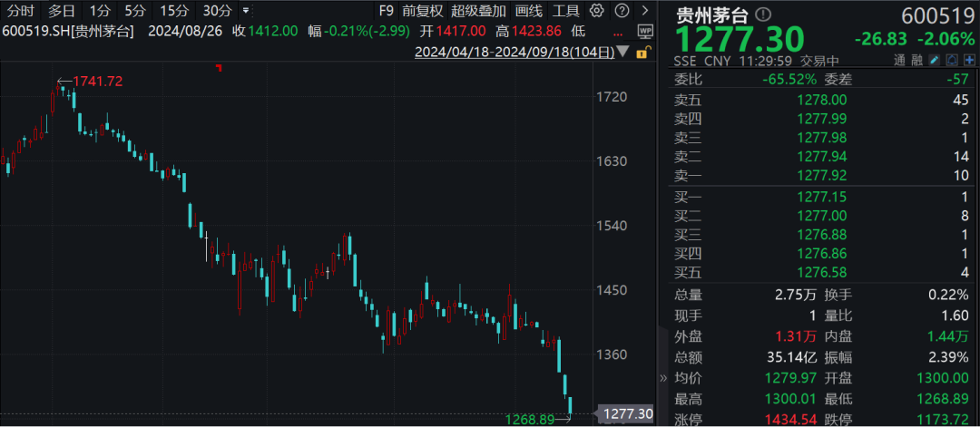980x427 pixels.
Task: Click the 1720 price axis label
Action: coord(612,97)
